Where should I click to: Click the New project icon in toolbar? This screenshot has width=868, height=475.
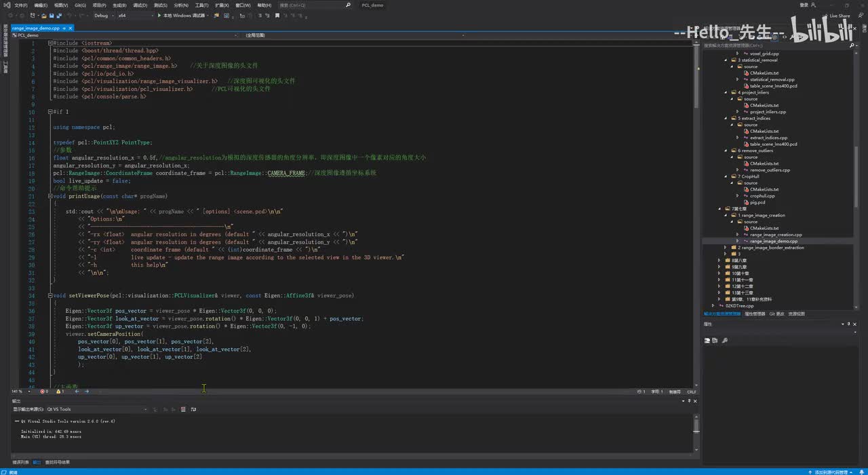tap(34, 15)
